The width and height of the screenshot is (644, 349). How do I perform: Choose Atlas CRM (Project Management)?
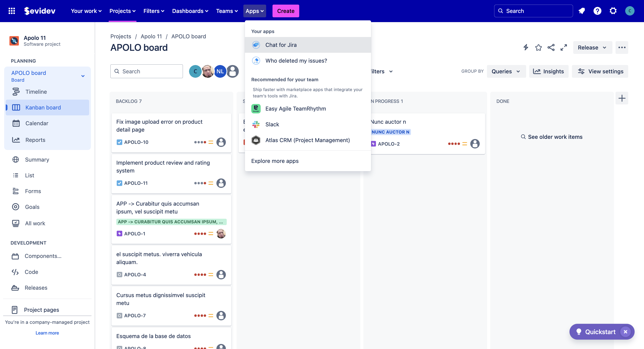tap(308, 140)
